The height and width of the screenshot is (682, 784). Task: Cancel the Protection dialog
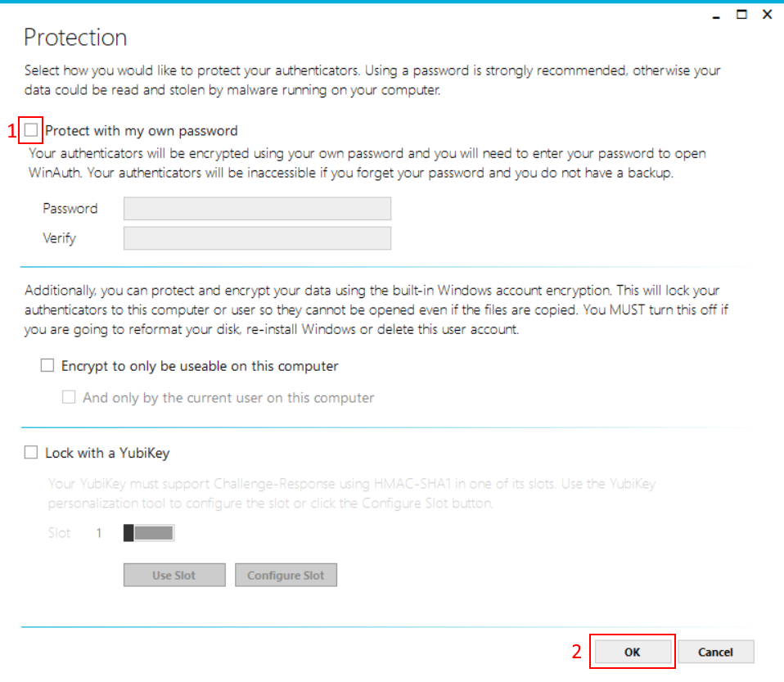715,652
